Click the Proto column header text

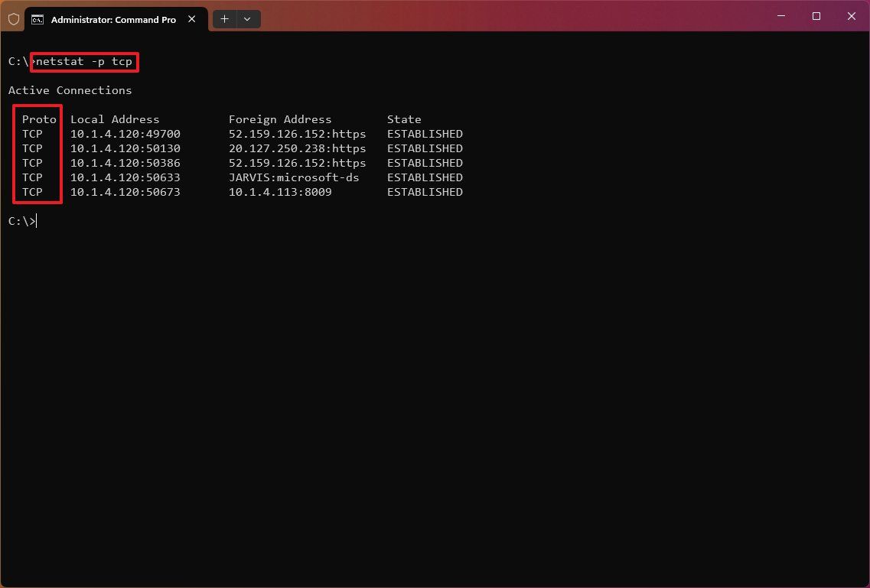[x=38, y=119]
